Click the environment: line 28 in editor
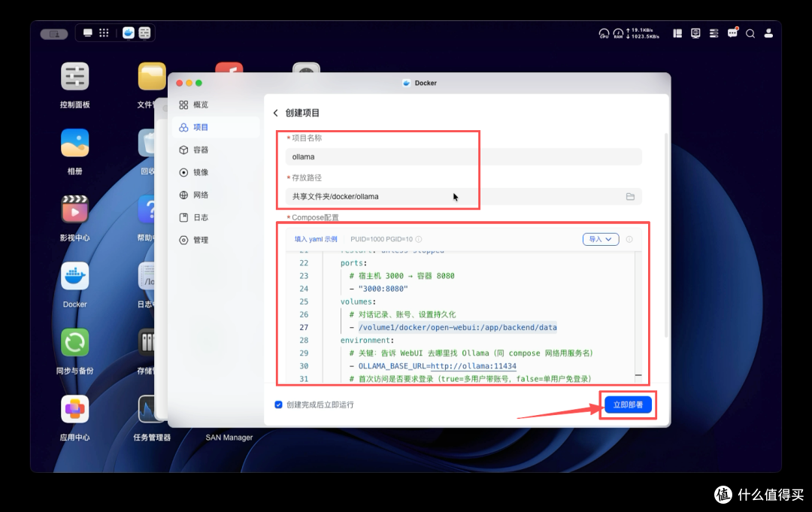The height and width of the screenshot is (512, 812). pyautogui.click(x=367, y=340)
